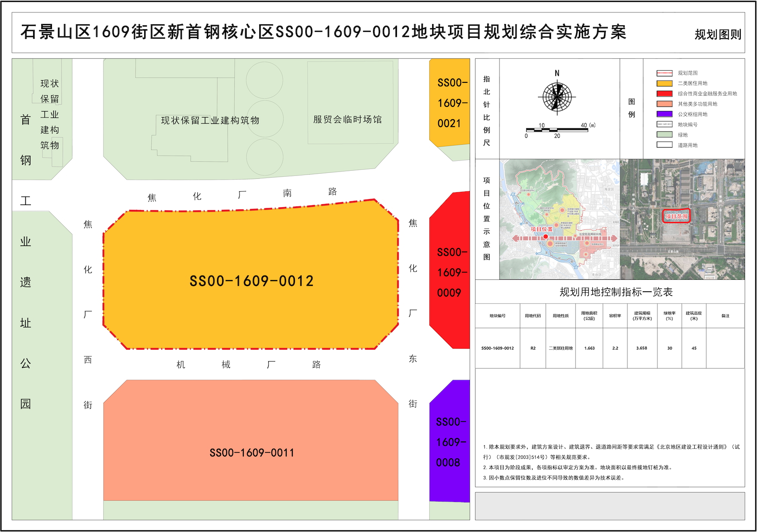Screen dimensions: 757x532
Task: Click the 指北针比例尺 vertical section label
Action: [487, 111]
